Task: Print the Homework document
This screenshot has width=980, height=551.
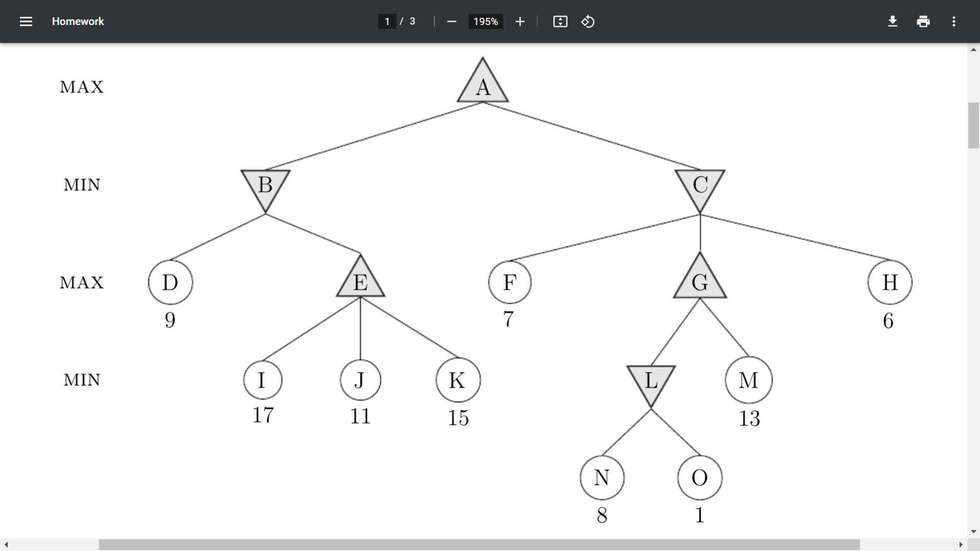Action: coord(923,21)
